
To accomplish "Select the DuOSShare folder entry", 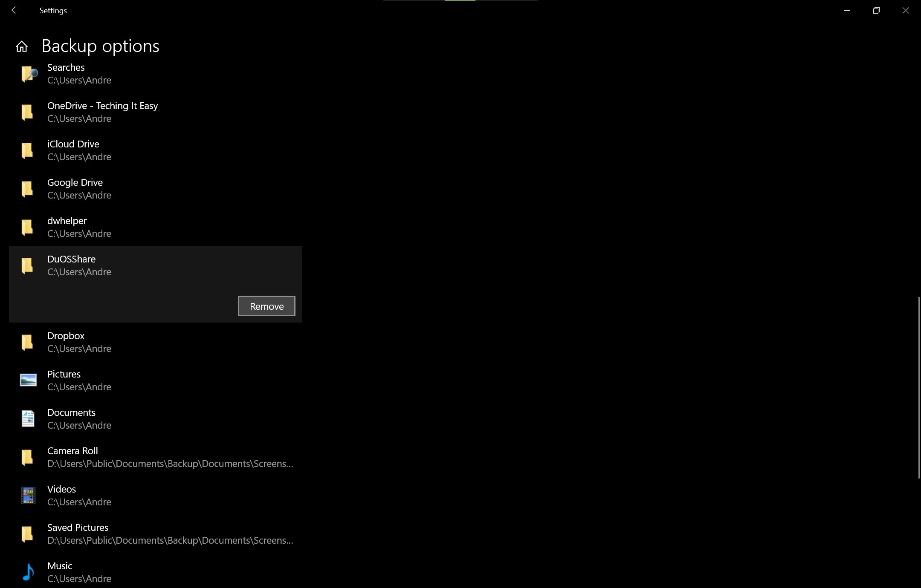I will tap(155, 265).
